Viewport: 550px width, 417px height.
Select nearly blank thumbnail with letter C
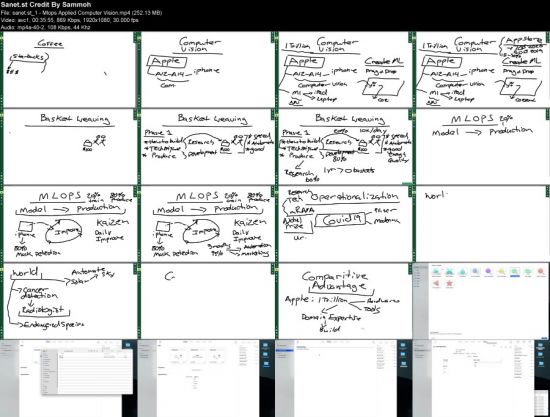pyautogui.click(x=206, y=301)
